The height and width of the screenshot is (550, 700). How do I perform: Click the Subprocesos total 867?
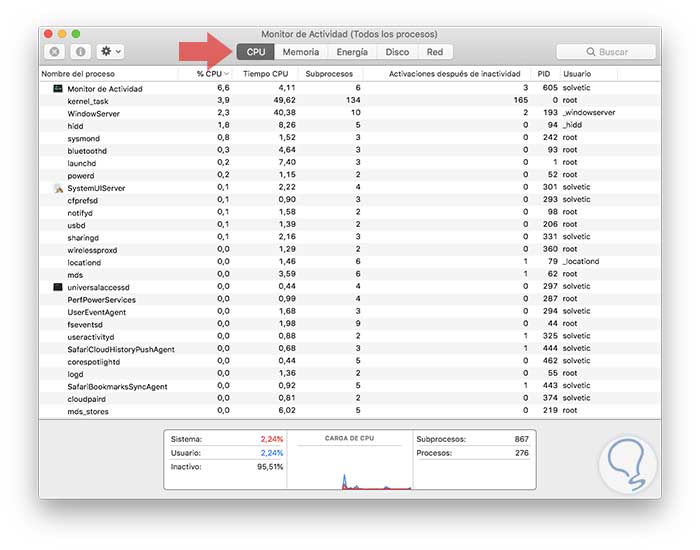[521, 439]
